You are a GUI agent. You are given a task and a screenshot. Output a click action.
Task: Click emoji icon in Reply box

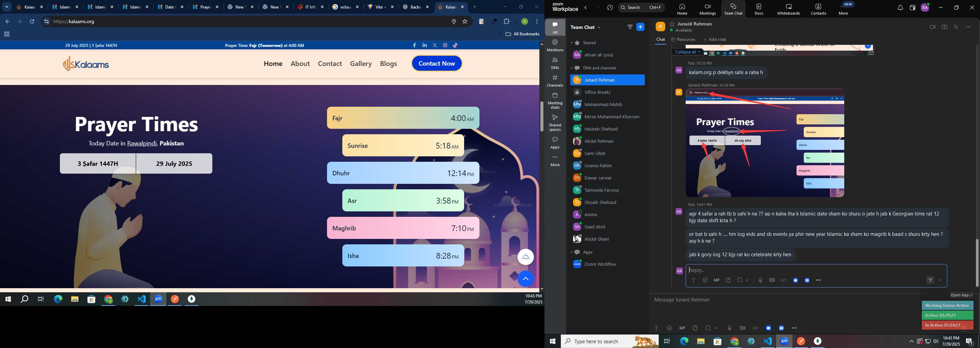705,280
